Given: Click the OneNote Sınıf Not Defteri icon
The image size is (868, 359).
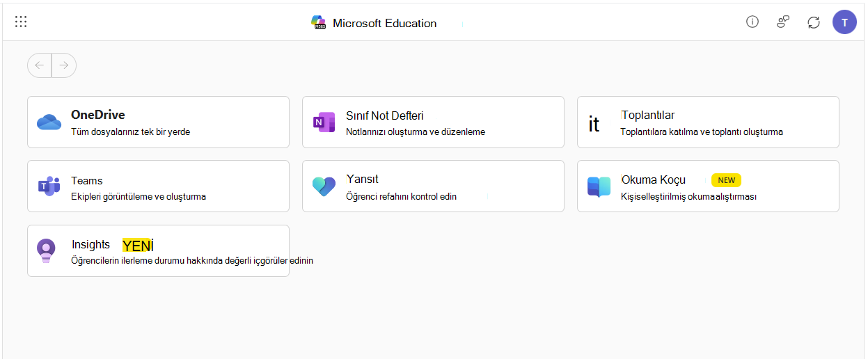Looking at the screenshot, I should 324,122.
